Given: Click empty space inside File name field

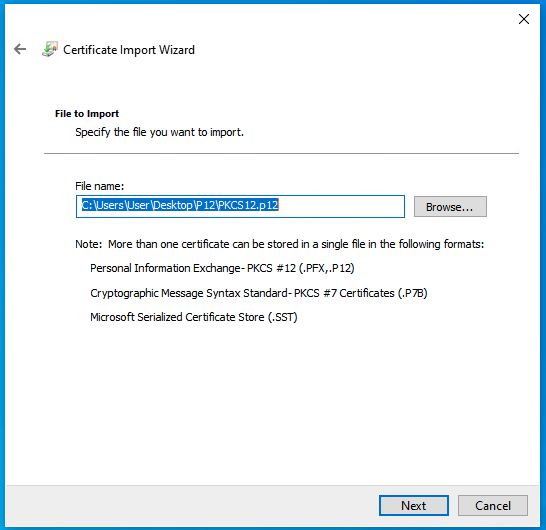Looking at the screenshot, I should point(341,206).
